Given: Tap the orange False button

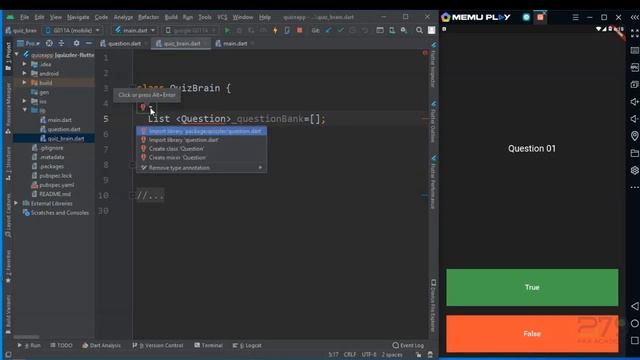Looking at the screenshot, I should click(x=532, y=333).
